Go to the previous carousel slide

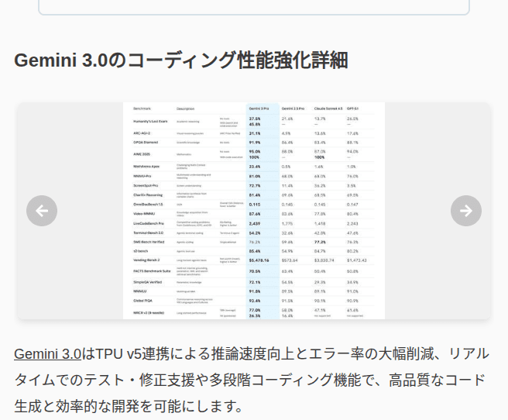coord(42,211)
